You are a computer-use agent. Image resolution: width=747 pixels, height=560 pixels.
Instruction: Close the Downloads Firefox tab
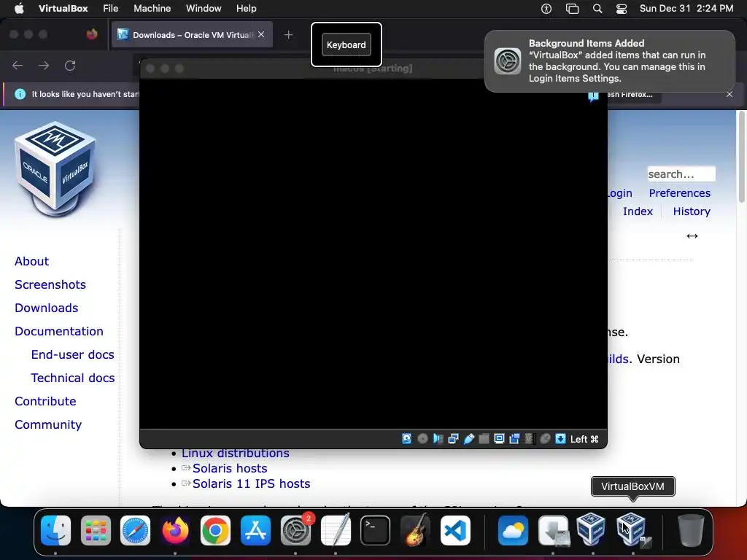click(261, 34)
